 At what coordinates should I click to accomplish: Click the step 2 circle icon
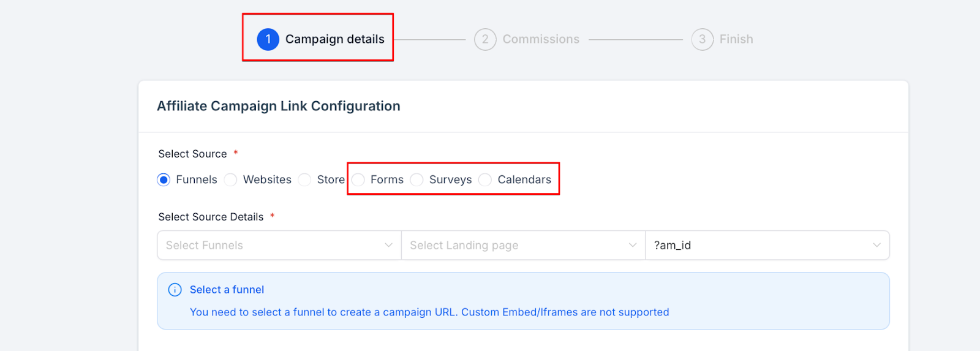pyautogui.click(x=485, y=39)
